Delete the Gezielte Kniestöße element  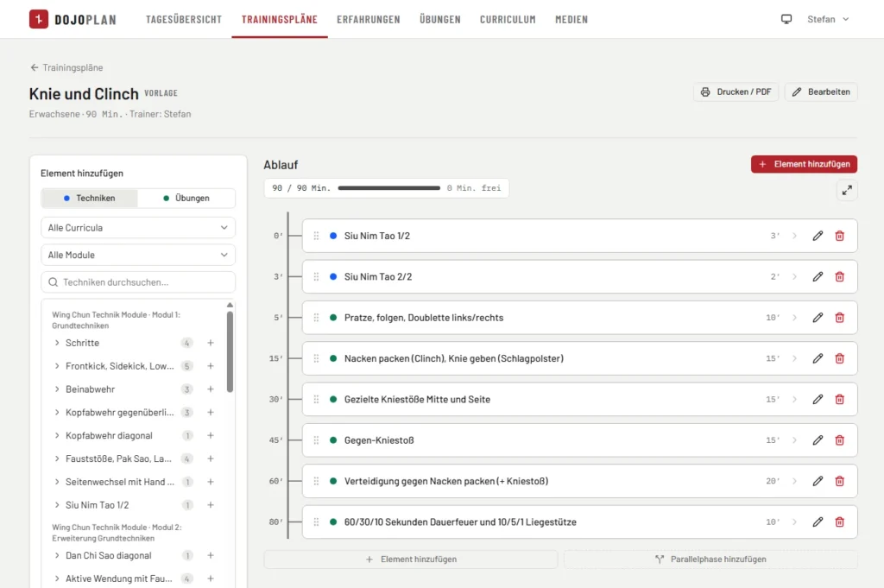tap(839, 399)
